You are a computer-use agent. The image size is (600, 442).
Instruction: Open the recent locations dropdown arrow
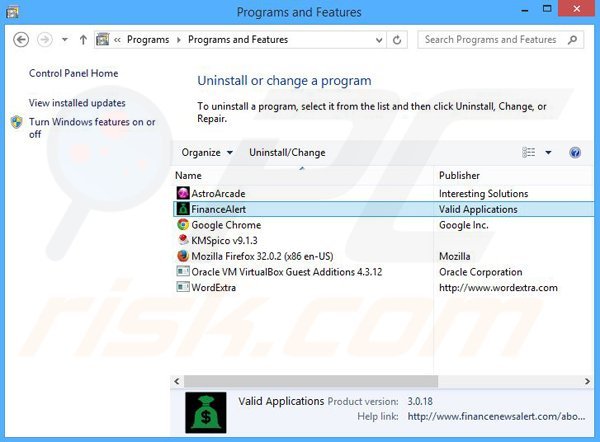click(65, 40)
